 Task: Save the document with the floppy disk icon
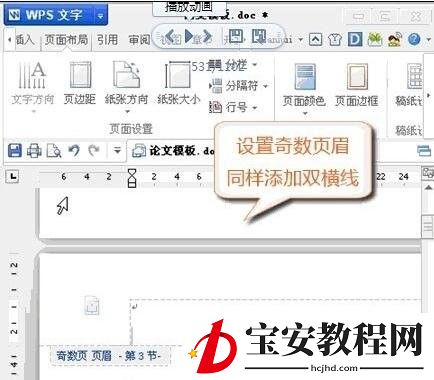15,151
